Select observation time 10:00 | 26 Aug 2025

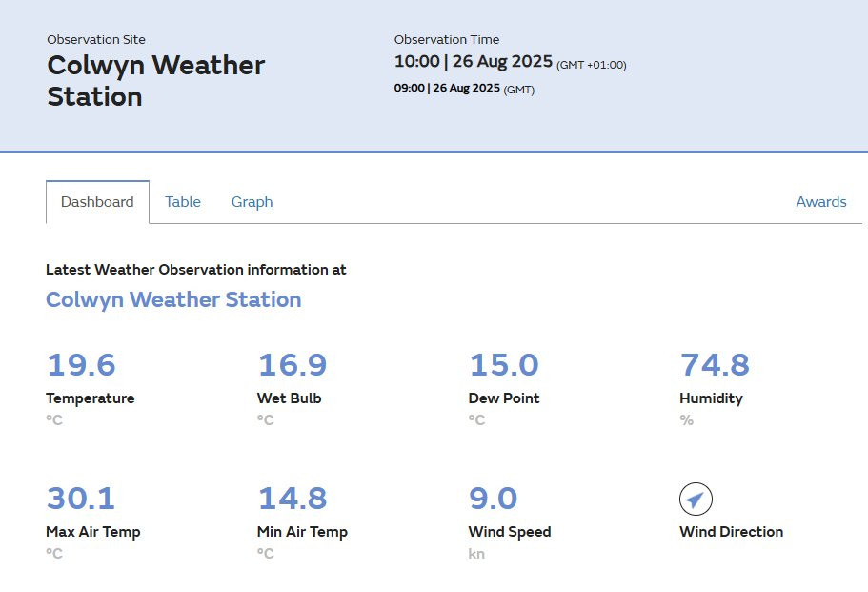pos(474,61)
